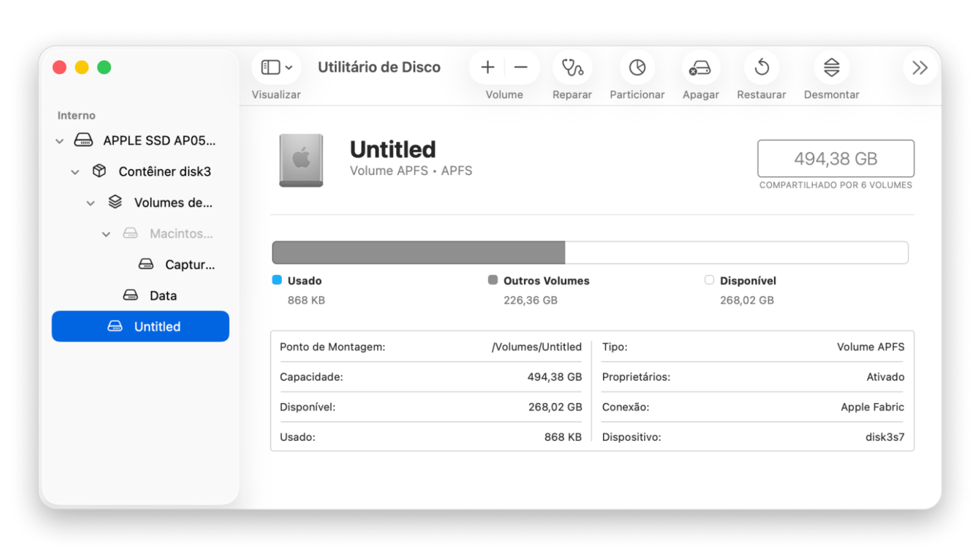Click the Proprietários Ativado value
The width and height of the screenshot is (980, 560).
click(886, 377)
